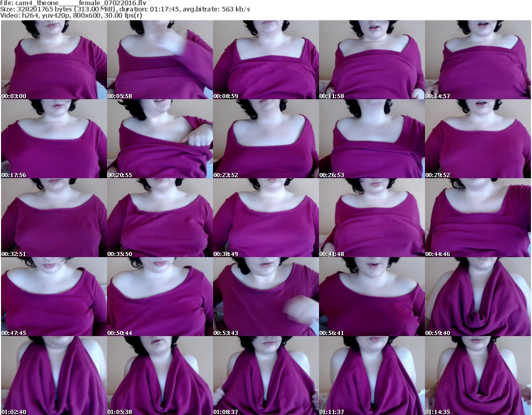The height and width of the screenshot is (415, 532).
Task: Click the Video line reading h264, yuv420p, 800x600
Action: [x=71, y=16]
